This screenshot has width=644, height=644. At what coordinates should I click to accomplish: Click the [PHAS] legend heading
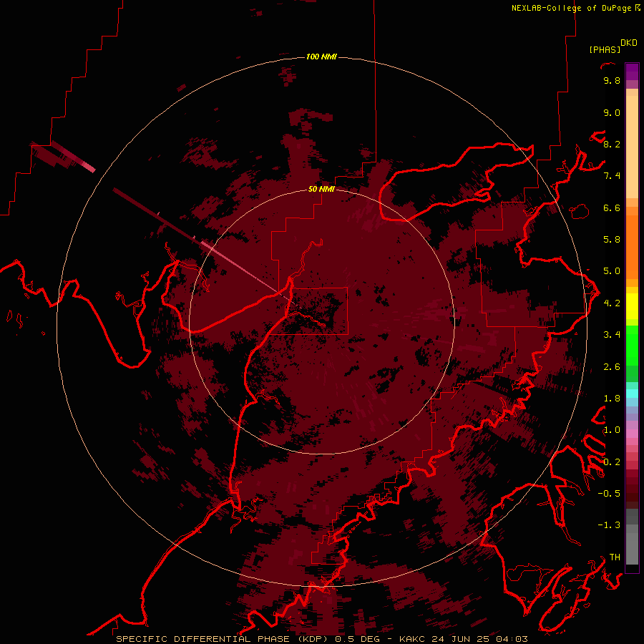605,49
